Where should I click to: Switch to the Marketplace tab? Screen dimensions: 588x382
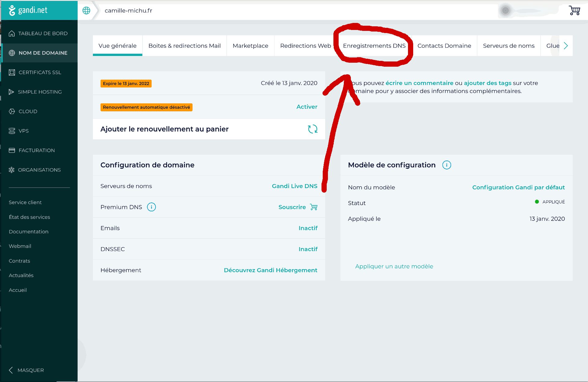click(x=250, y=46)
